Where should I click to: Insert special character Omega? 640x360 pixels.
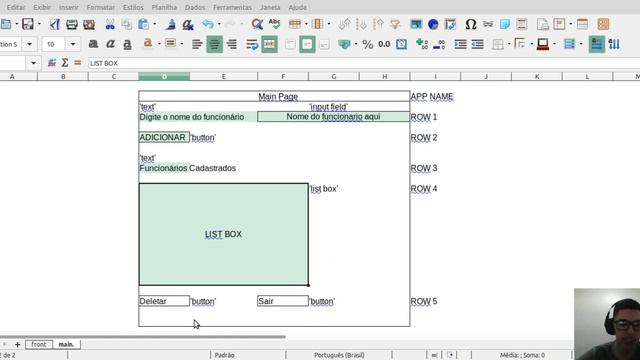(x=471, y=24)
